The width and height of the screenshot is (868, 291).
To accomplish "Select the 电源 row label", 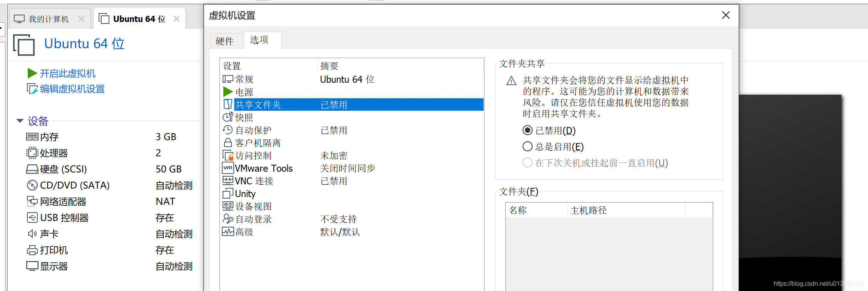I will pos(245,92).
